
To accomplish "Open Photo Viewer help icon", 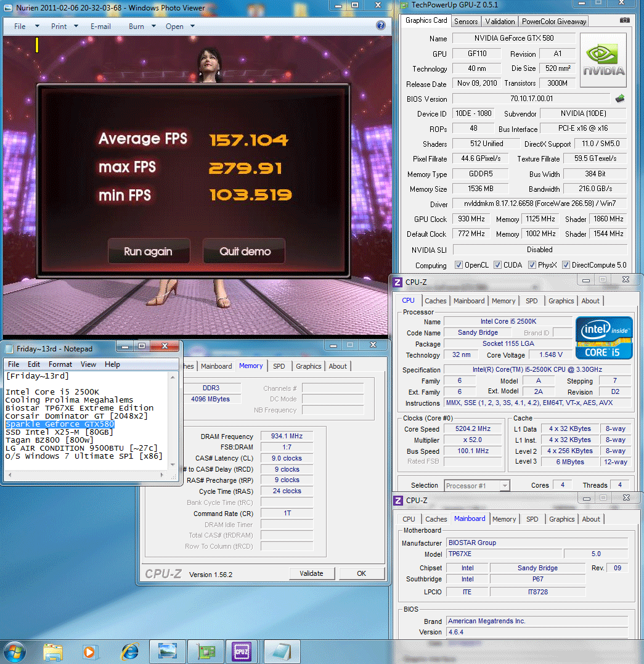I will pyautogui.click(x=381, y=25).
